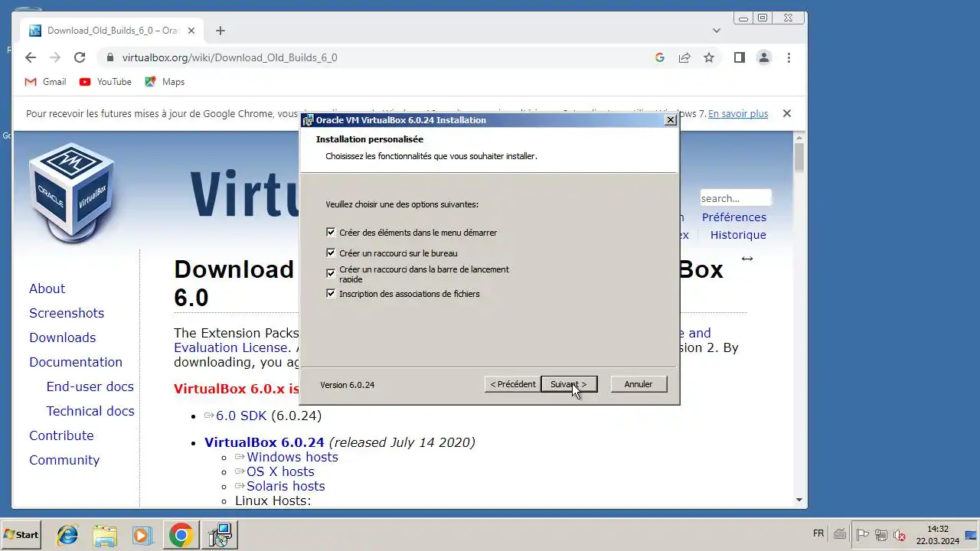Open Gmail bookmark
This screenshot has height=551, width=980.
[x=45, y=82]
